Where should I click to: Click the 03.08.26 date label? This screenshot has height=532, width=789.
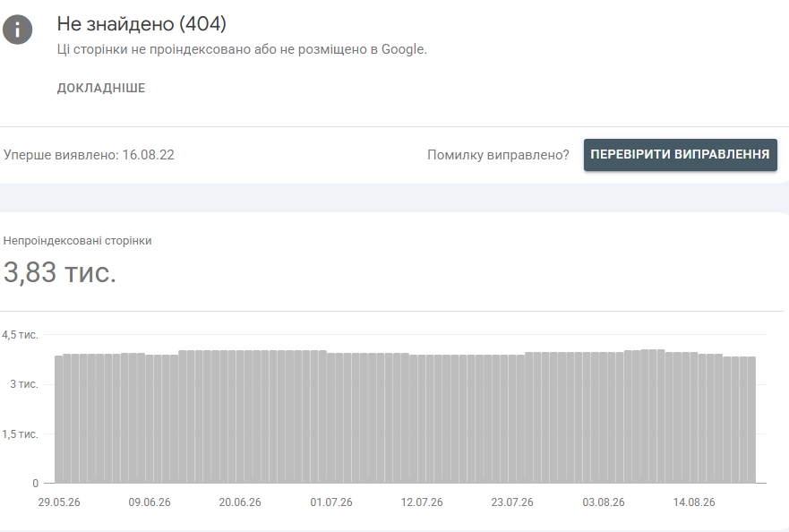(604, 502)
